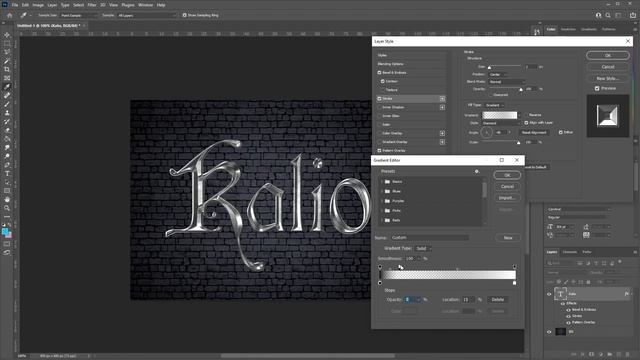Select the Lasso tool
Viewport: 640px width, 360px height.
[7, 52]
